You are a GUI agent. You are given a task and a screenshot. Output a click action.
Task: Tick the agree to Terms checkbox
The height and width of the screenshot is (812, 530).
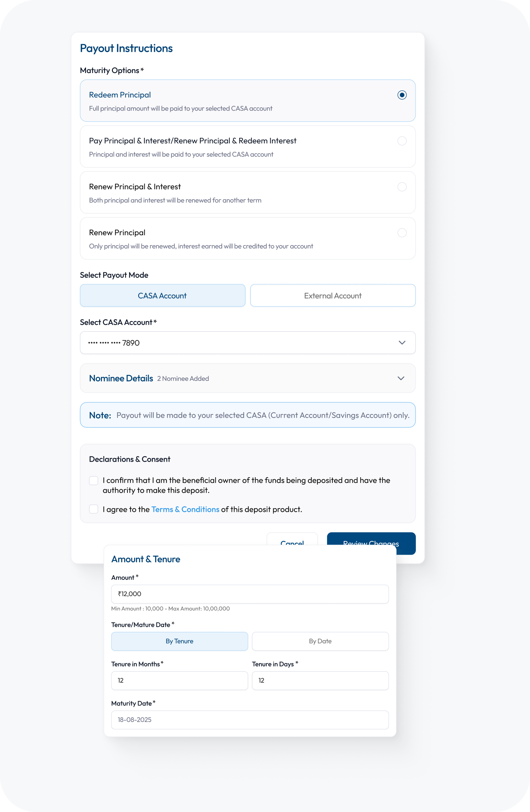[x=93, y=509]
